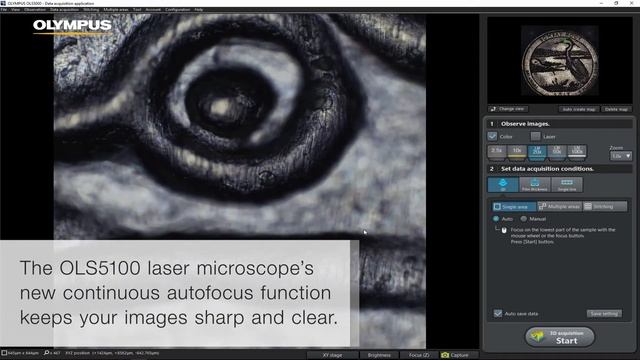Switch to the Single area tab
Image resolution: width=640 pixels, height=360 pixels.
click(x=514, y=207)
